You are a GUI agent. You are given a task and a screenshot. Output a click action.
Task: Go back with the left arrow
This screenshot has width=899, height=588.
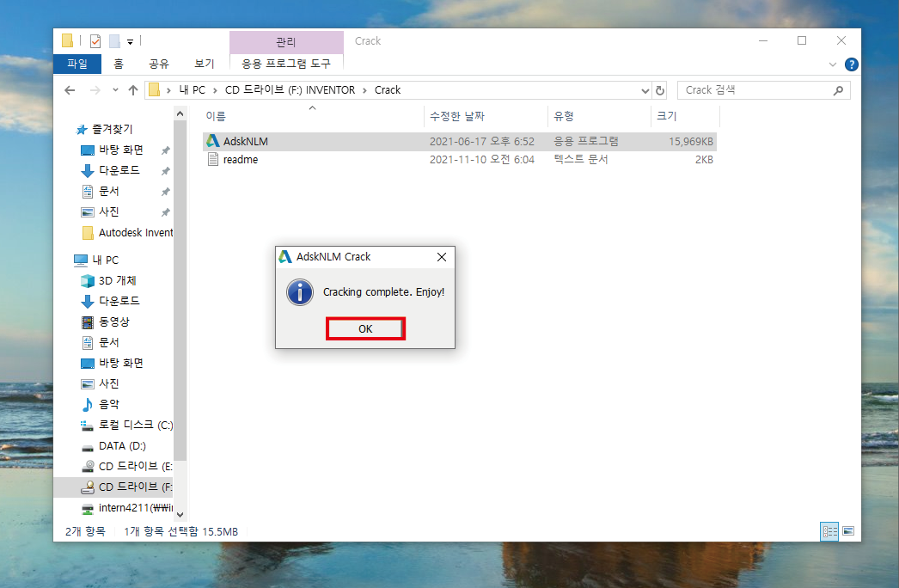pyautogui.click(x=70, y=90)
